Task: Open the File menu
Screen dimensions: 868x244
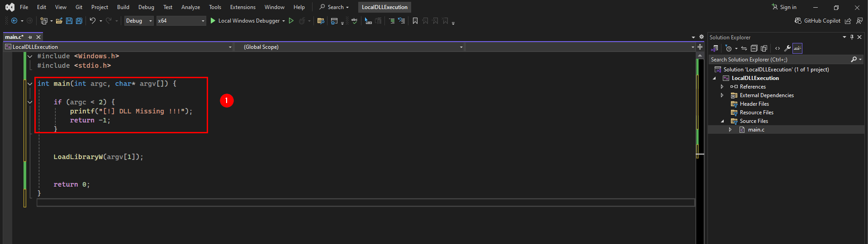Action: click(24, 7)
